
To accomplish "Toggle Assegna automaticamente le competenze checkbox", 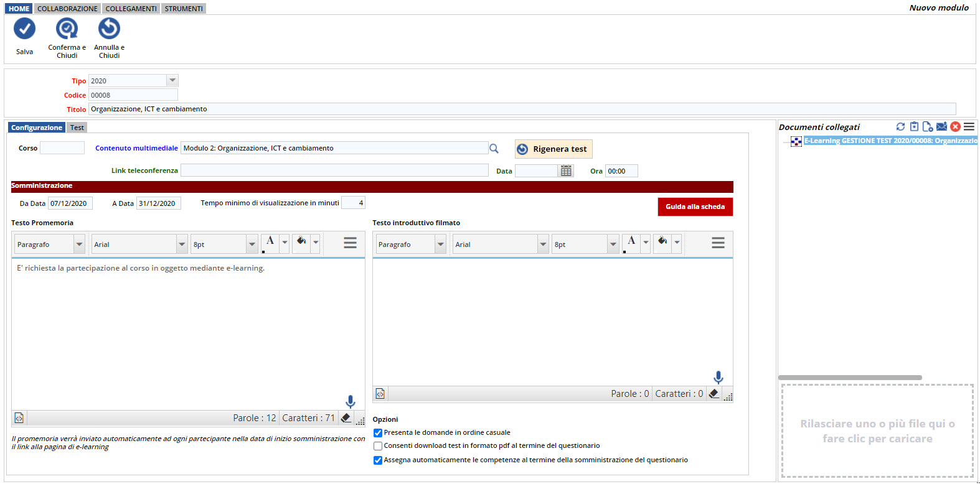I will pyautogui.click(x=378, y=460).
